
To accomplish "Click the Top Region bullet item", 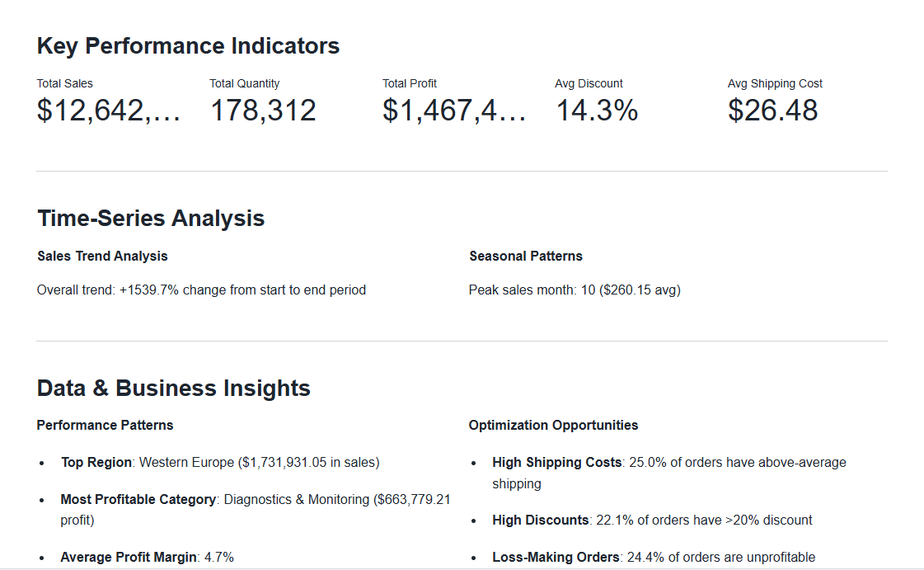I will (219, 463).
